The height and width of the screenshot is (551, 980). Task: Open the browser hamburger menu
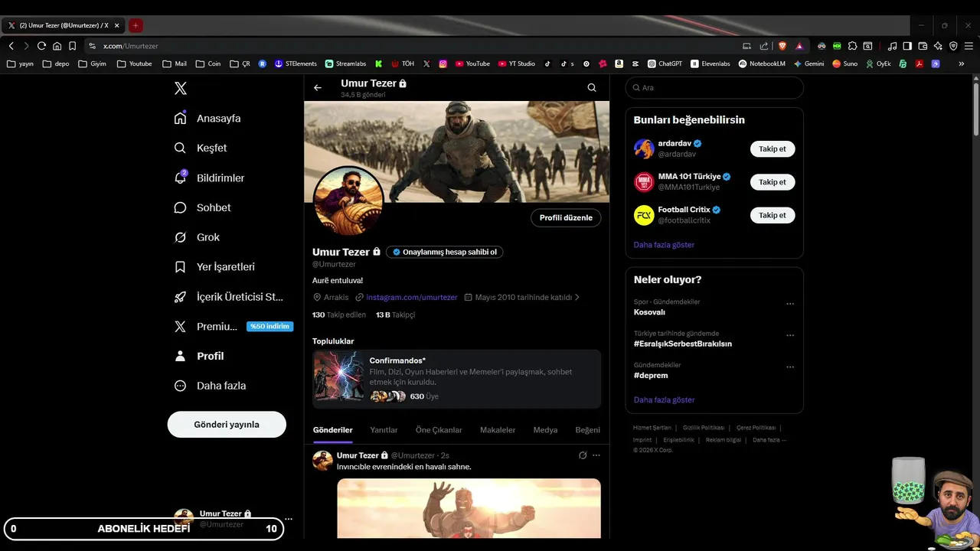pyautogui.click(x=968, y=46)
